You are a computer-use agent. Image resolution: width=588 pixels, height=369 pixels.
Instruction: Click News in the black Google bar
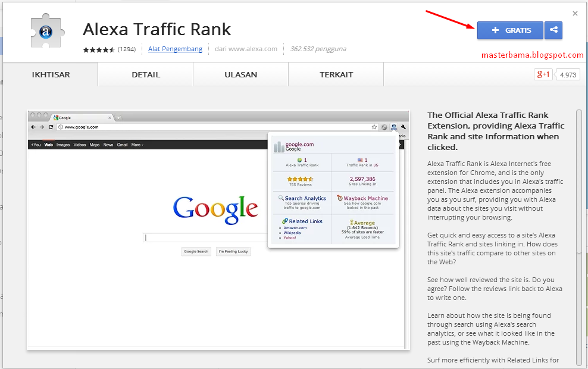108,145
